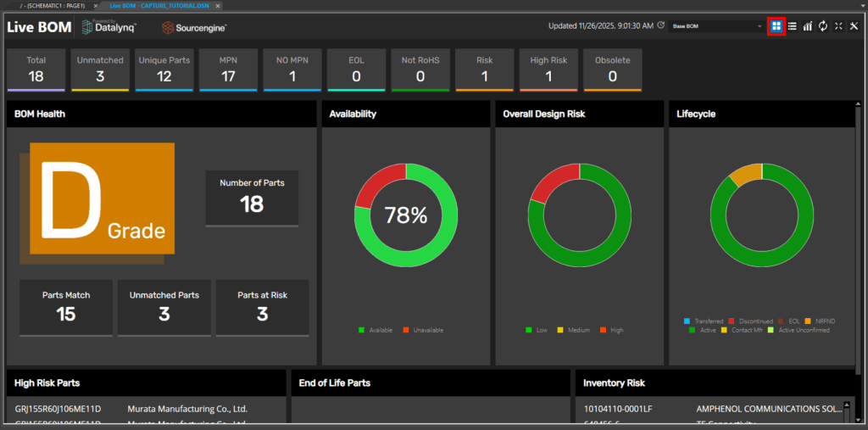The image size is (868, 430).
Task: Click the orange NRFND lifecycle chart segment
Action: coord(747,172)
